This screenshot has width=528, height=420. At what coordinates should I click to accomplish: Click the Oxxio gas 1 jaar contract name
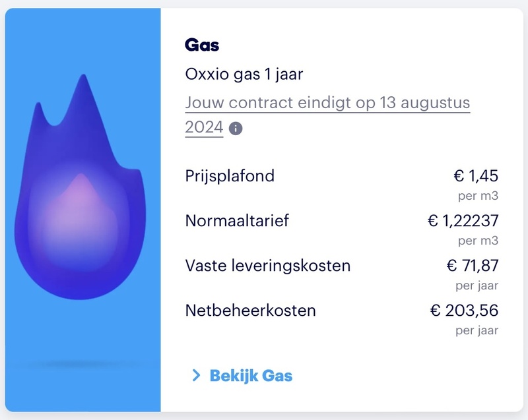(244, 74)
